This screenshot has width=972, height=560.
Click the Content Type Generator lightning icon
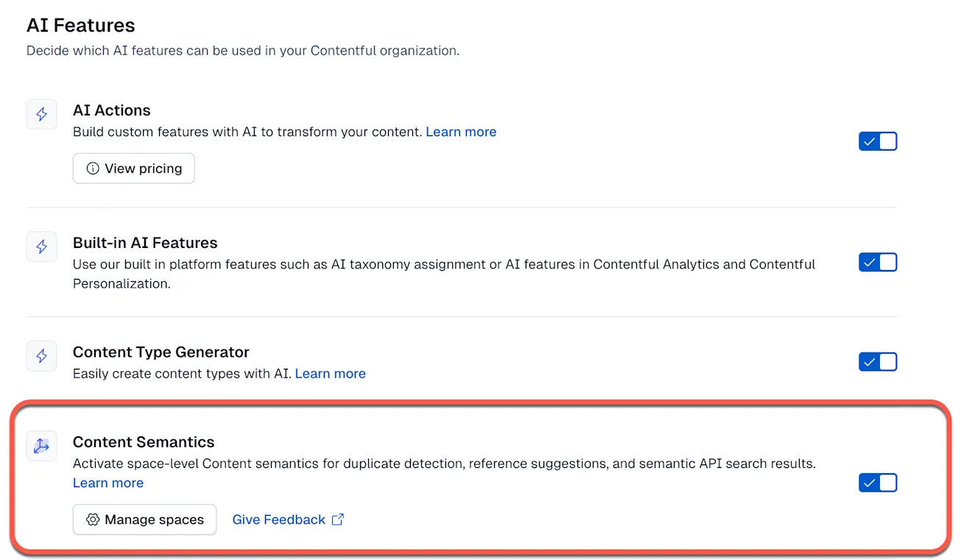coord(42,356)
